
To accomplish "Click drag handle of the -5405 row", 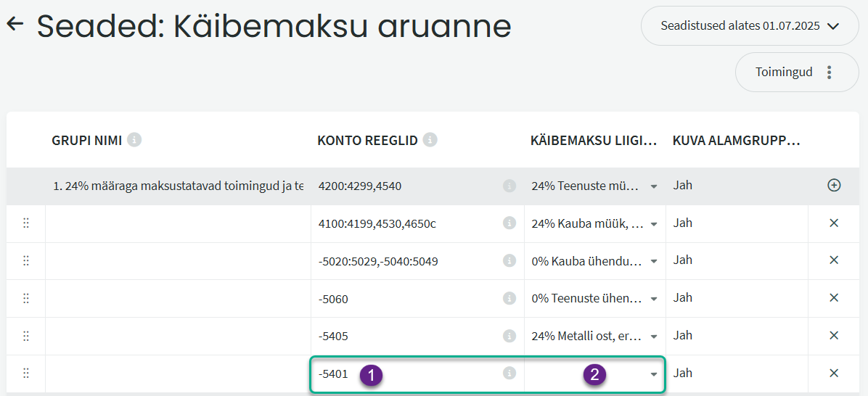I will click(x=26, y=336).
